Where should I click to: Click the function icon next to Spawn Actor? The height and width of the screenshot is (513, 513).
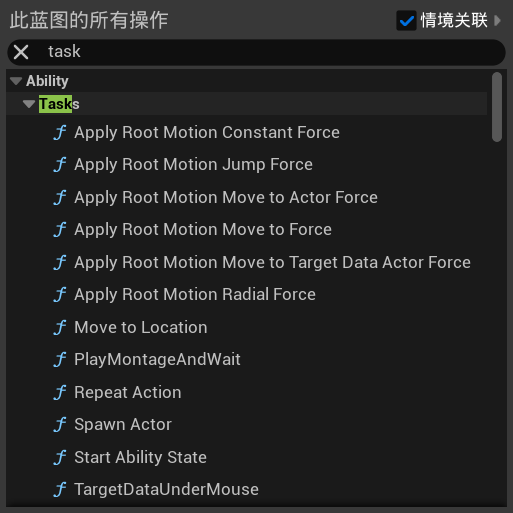60,425
